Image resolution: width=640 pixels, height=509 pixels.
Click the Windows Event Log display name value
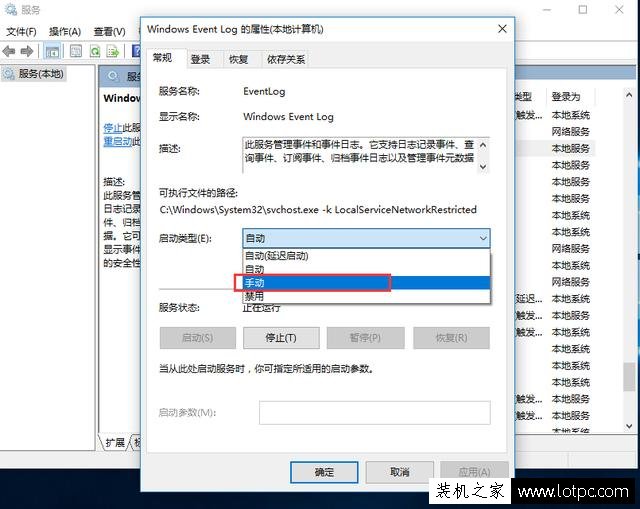(288, 117)
